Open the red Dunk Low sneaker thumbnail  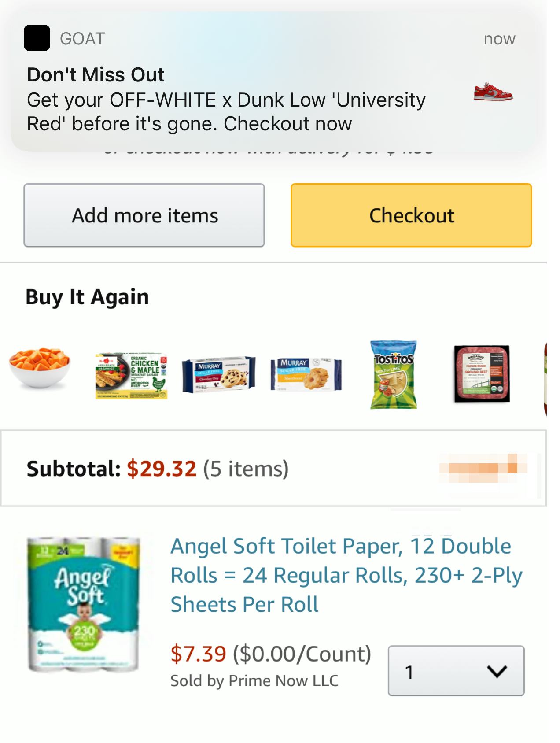point(493,92)
